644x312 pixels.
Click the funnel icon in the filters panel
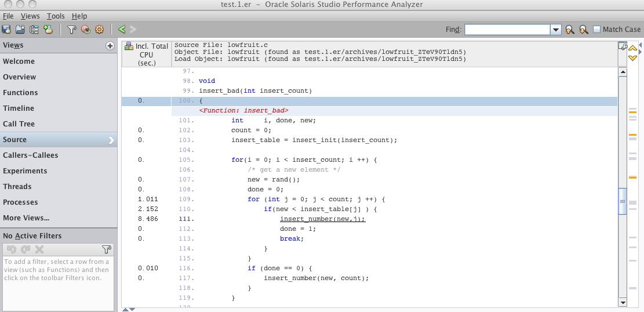(x=107, y=249)
